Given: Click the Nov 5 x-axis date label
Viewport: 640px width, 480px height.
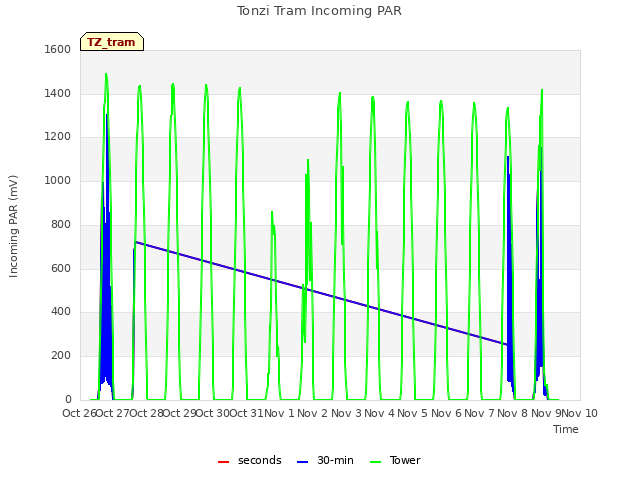Looking at the screenshot, I should click(413, 413).
